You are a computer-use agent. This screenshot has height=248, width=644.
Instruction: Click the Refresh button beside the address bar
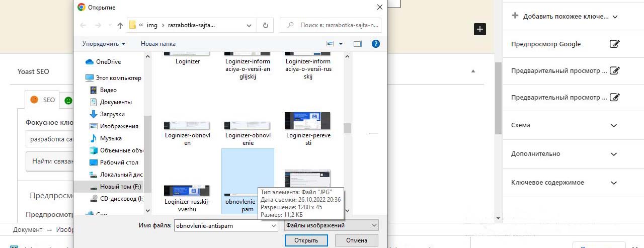coord(265,25)
